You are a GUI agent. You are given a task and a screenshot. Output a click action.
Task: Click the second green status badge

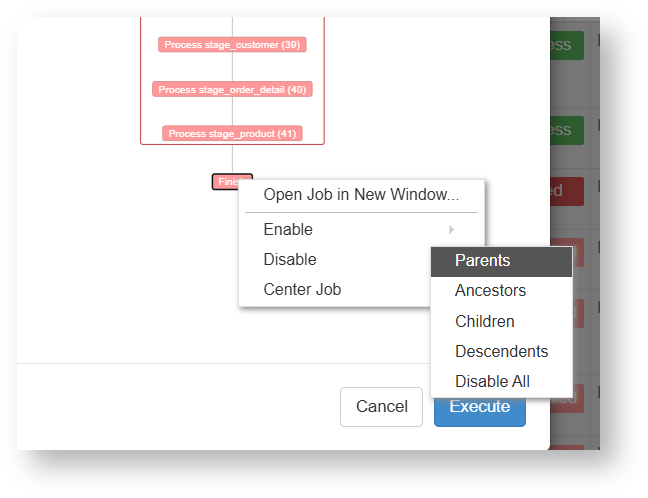point(565,130)
